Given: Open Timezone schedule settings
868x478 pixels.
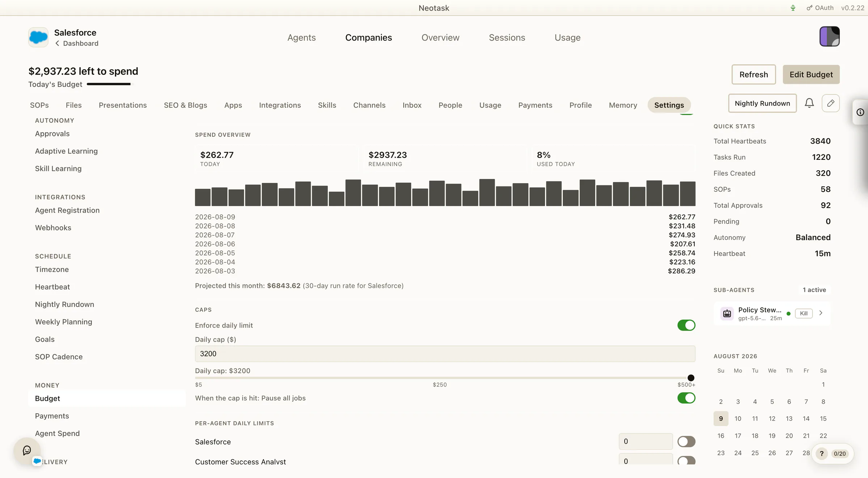Looking at the screenshot, I should tap(52, 269).
